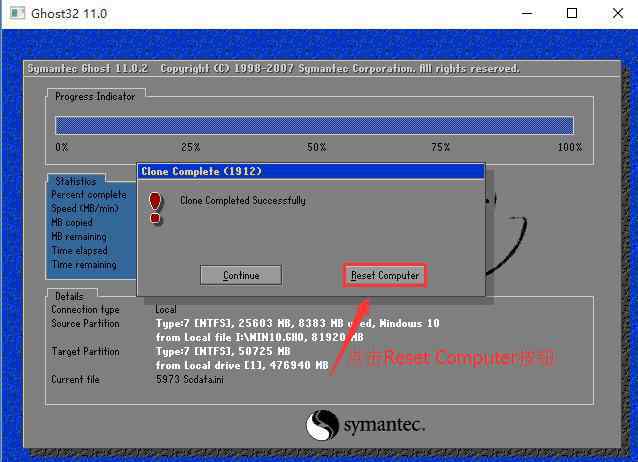Viewport: 638px width, 462px height.
Task: Click the 'Type:7 [NTFS], 50725 MB' line
Action: coord(223,351)
